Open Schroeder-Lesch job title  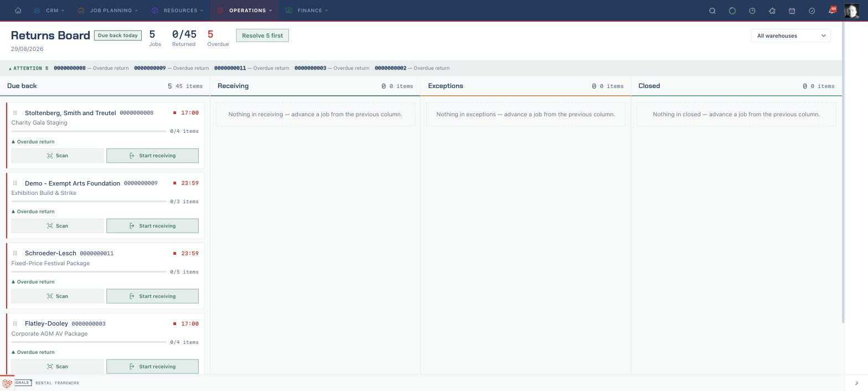tap(50, 254)
